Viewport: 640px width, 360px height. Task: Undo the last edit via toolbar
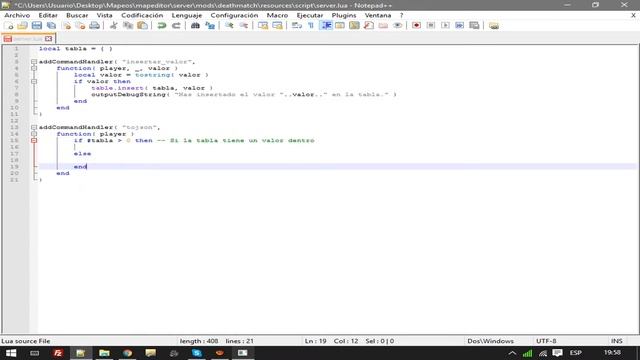[162, 26]
